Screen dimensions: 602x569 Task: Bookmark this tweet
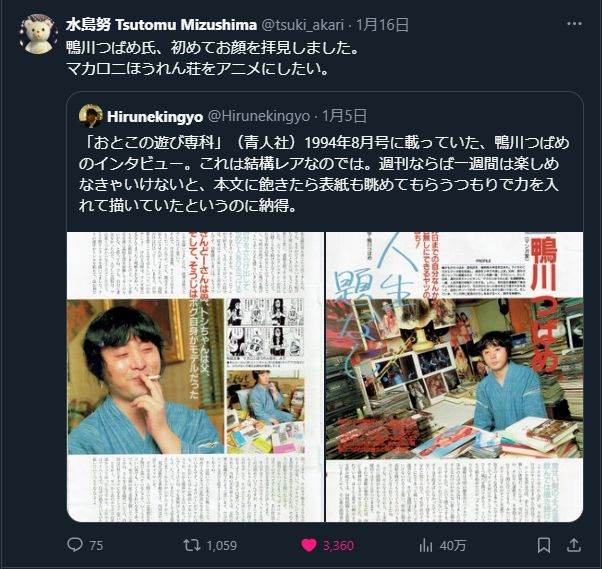[x=544, y=545]
